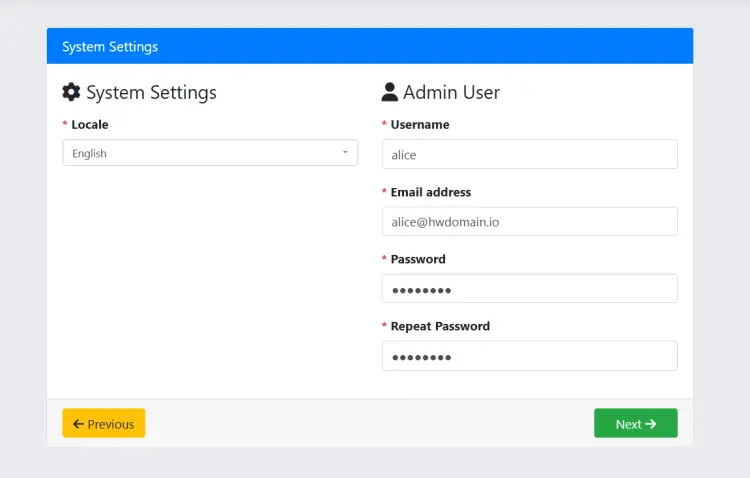Select the Password input field
Screen dimensions: 750x478
(529, 288)
